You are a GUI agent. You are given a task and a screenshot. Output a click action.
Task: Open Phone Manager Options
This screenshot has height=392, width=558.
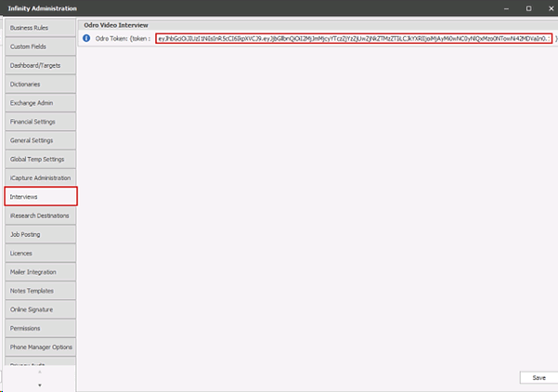[39, 346]
